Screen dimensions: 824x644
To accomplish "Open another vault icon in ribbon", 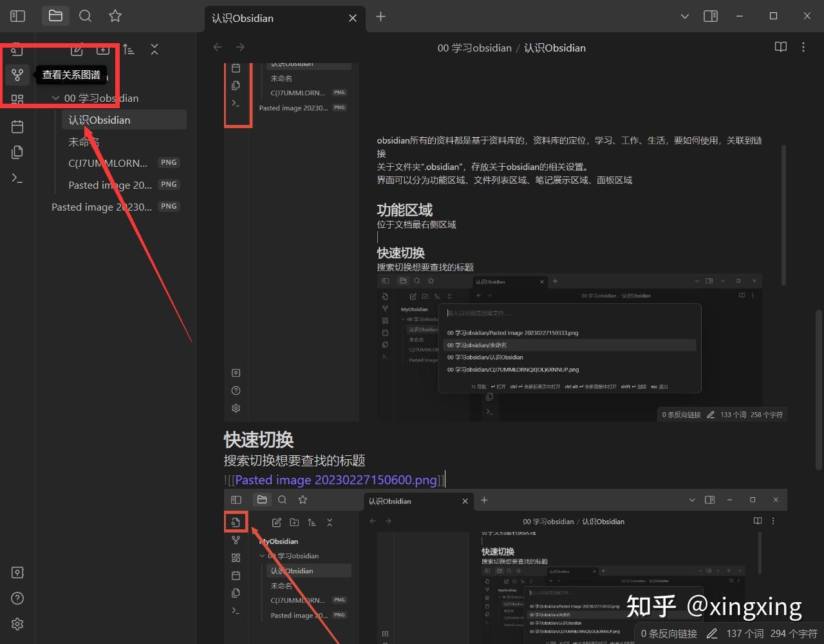I will pyautogui.click(x=17, y=573).
